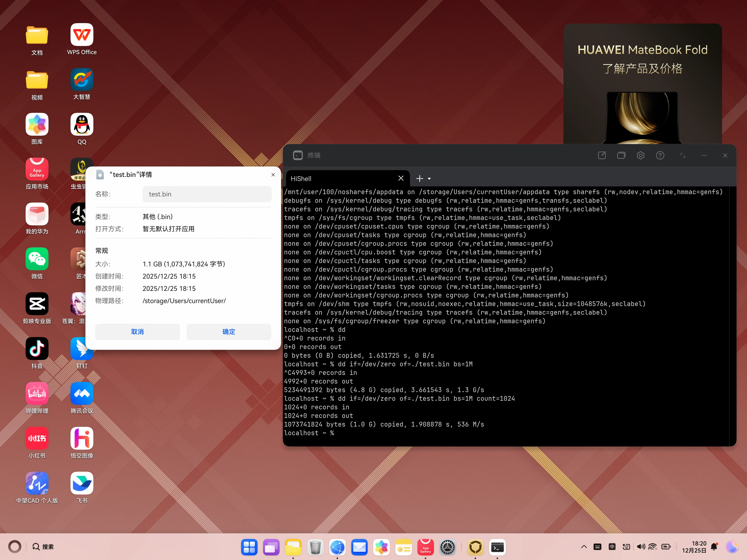
Task: Open App Gallery in the dock
Action: click(425, 547)
